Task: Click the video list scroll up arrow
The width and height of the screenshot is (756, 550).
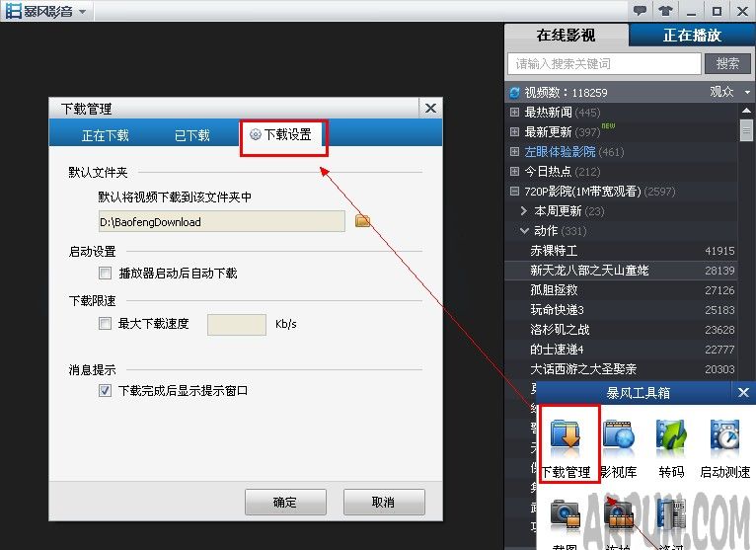Action: (x=746, y=111)
